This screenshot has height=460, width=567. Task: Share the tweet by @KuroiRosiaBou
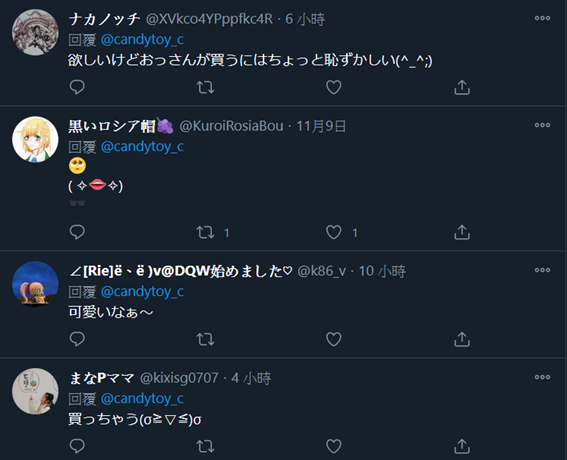[462, 232]
